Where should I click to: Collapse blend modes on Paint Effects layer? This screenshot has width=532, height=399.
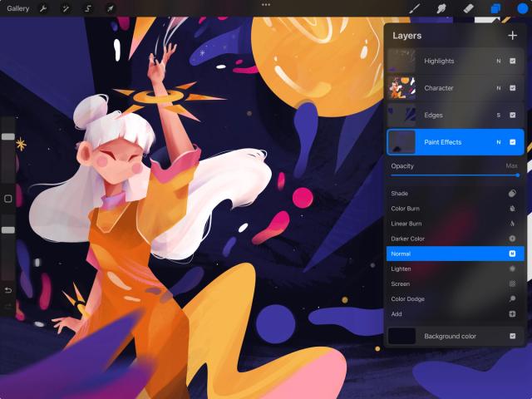pos(499,142)
